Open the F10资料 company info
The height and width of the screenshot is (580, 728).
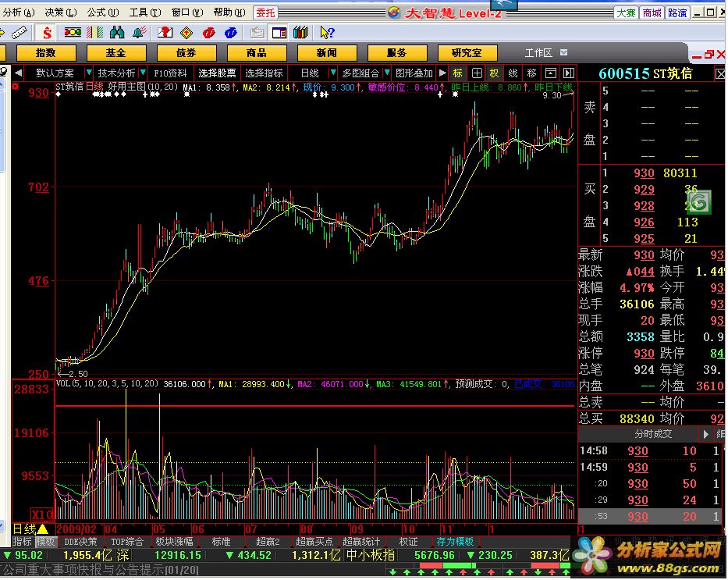(x=170, y=73)
